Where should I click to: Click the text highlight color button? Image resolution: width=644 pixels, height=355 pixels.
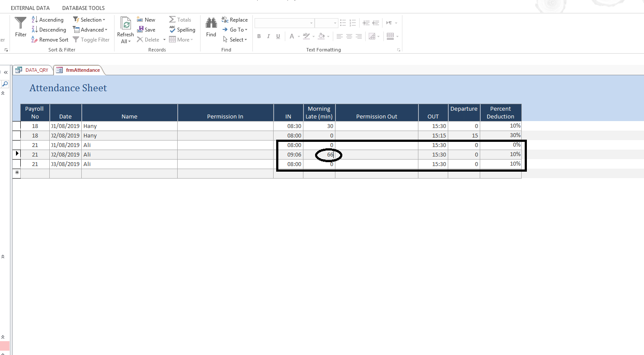[x=306, y=36]
